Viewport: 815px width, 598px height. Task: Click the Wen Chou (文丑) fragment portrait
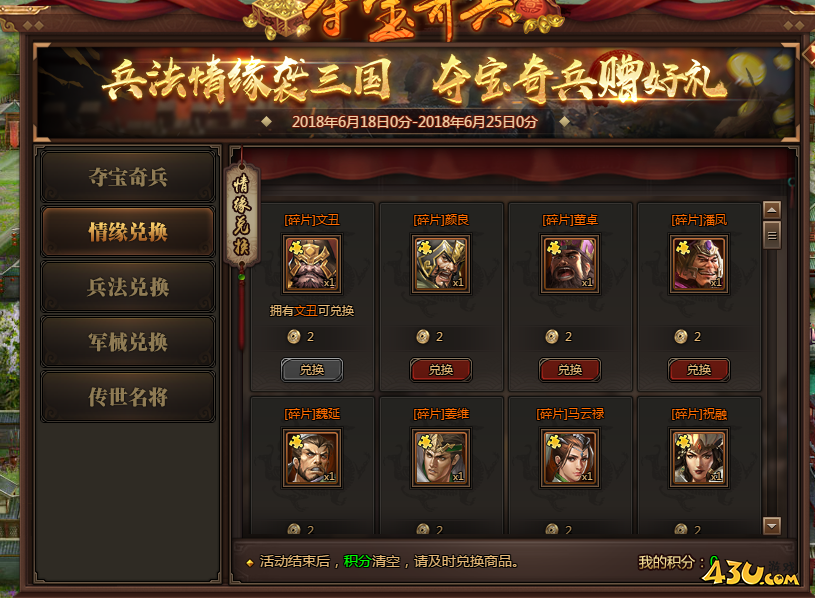(x=312, y=263)
